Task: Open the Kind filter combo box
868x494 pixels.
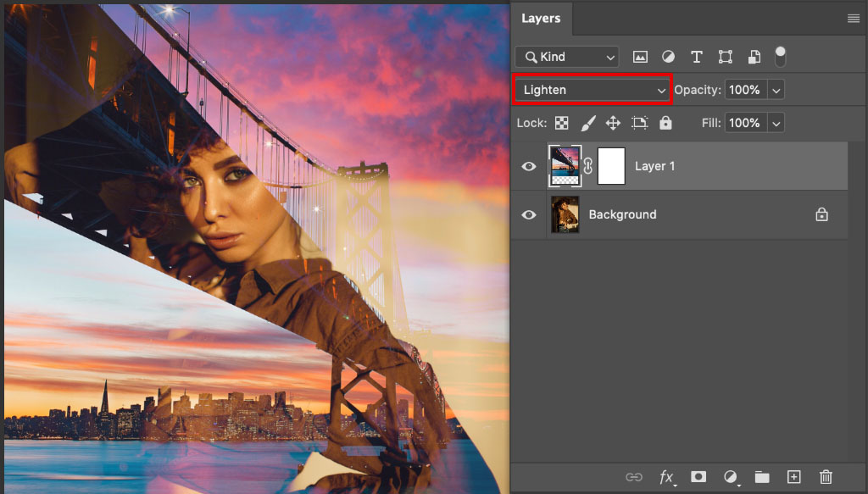Action: point(566,56)
